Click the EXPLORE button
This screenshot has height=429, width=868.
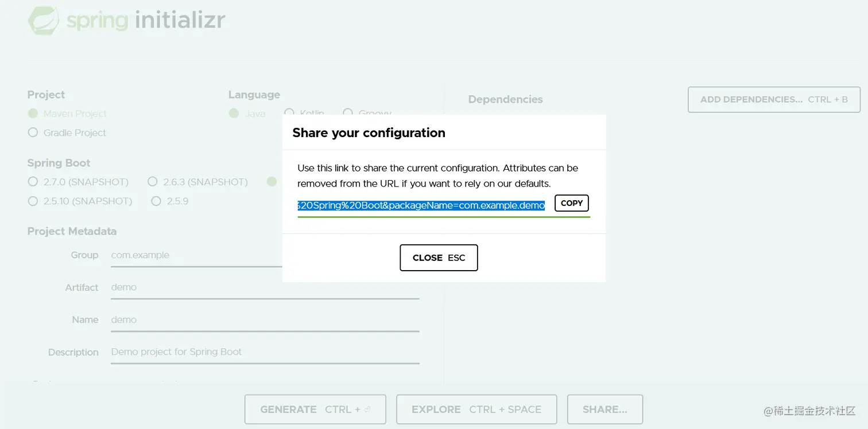click(x=476, y=409)
